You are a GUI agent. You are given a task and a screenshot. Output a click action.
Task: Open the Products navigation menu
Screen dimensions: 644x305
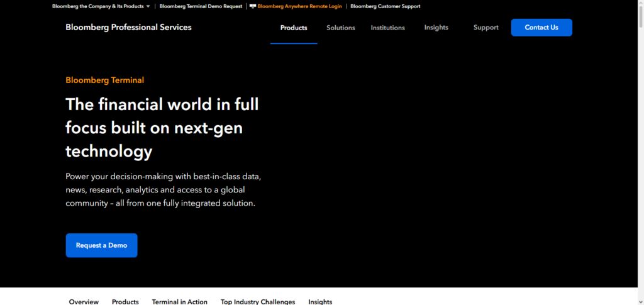[x=294, y=28]
